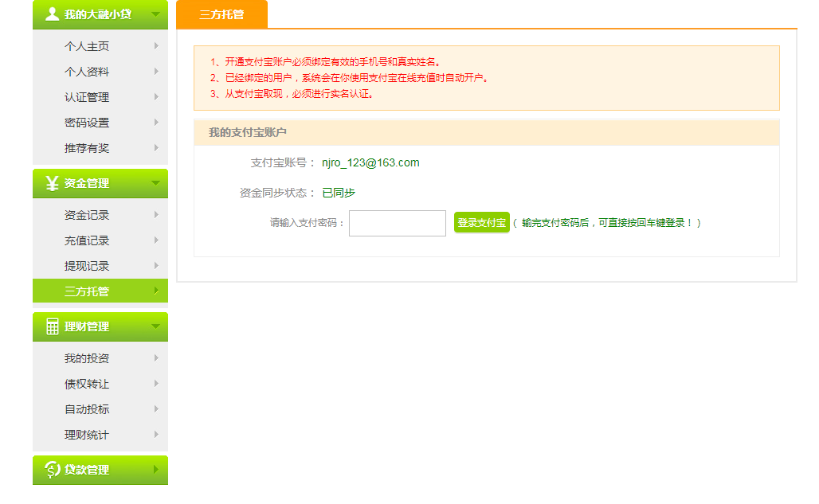Collapse 我的大融小贷 section using its arrow
The image size is (819, 504).
point(155,14)
